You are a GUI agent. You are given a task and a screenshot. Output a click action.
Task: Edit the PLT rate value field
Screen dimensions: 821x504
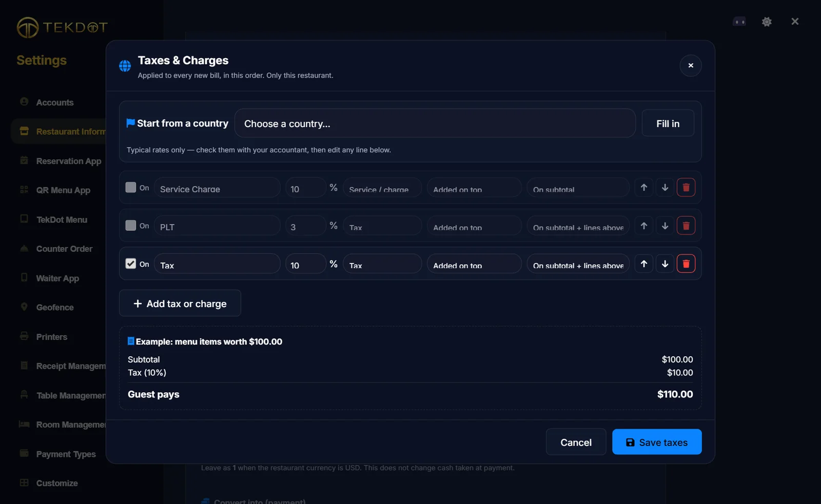click(305, 226)
